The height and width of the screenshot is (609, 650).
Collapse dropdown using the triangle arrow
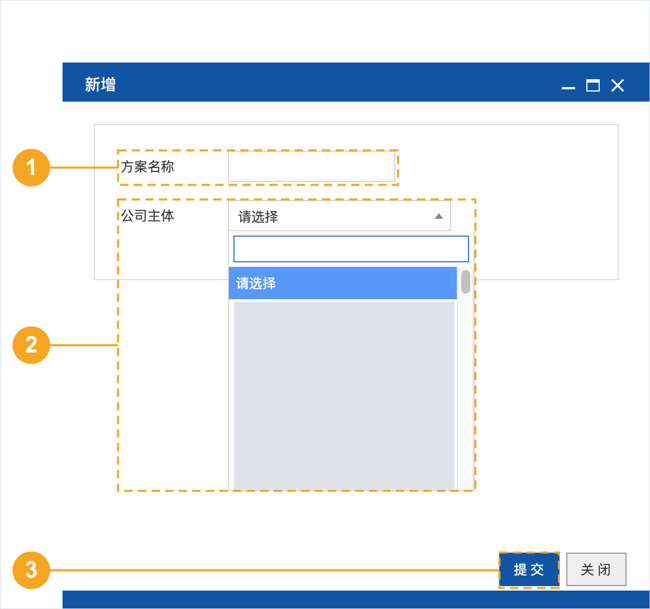tap(439, 216)
